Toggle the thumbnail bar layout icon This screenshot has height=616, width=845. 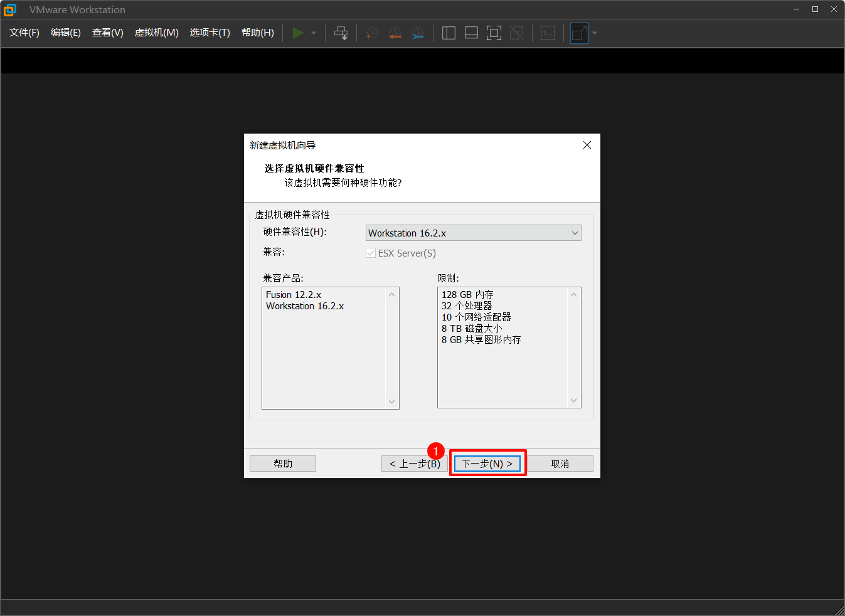471,33
